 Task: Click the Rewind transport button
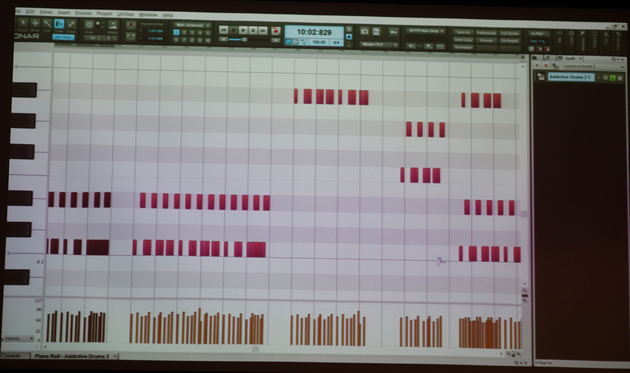pyautogui.click(x=224, y=30)
